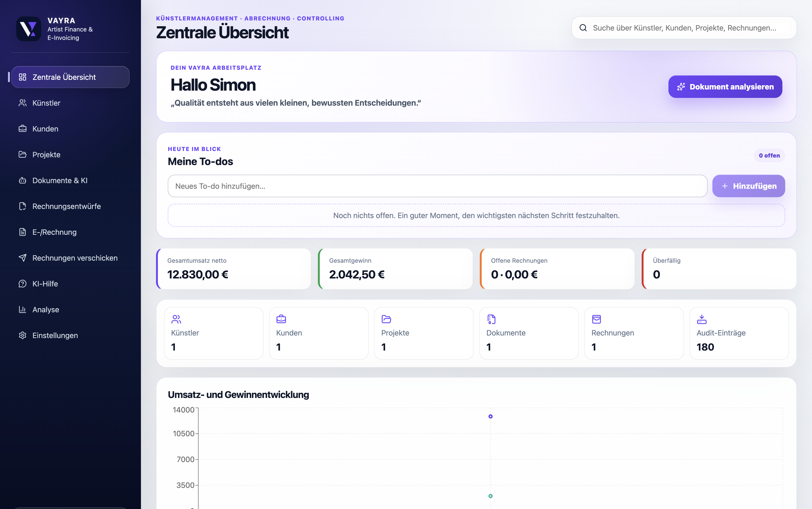
Task: Open the Künstler count card
Action: tap(214, 333)
